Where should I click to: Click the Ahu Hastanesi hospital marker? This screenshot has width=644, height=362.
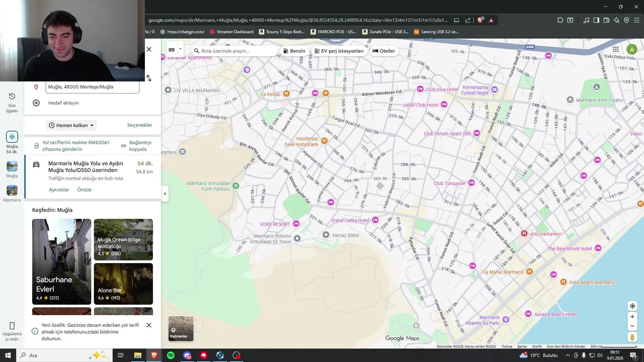pyautogui.click(x=524, y=233)
